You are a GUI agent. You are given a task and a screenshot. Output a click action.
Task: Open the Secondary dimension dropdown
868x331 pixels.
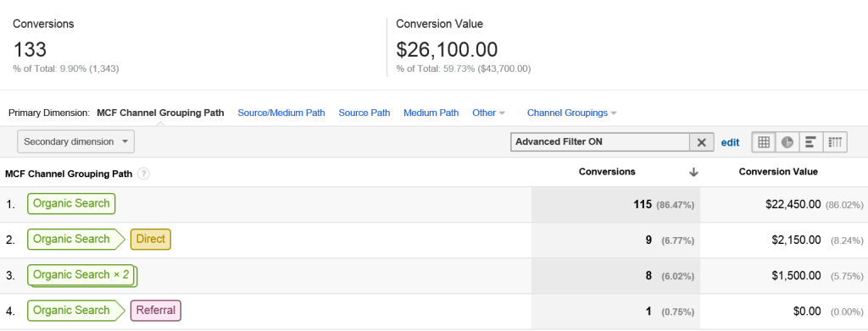(75, 141)
